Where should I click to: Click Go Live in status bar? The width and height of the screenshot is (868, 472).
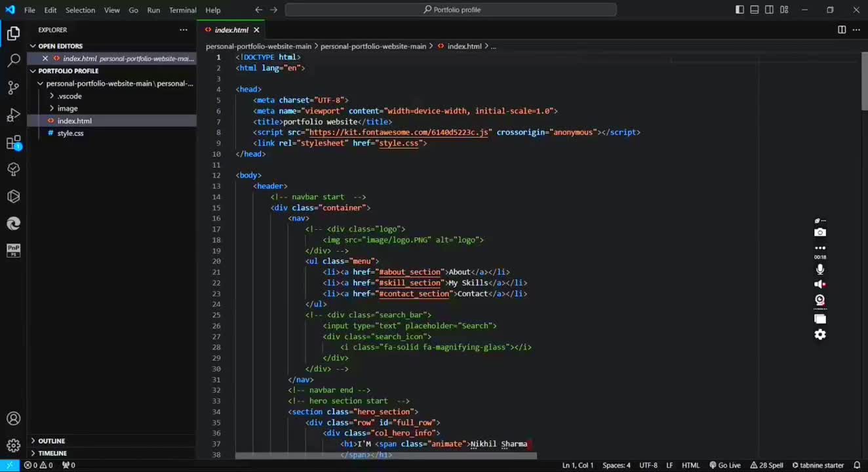click(x=725, y=465)
